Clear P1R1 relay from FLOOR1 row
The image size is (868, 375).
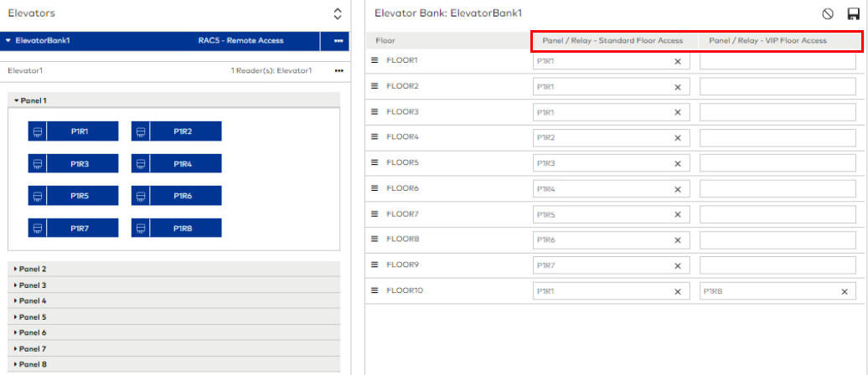pyautogui.click(x=678, y=61)
